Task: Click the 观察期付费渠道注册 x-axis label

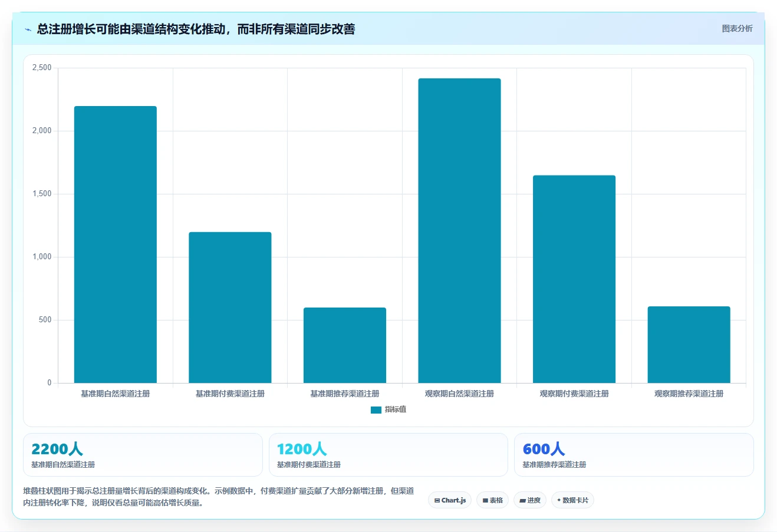Action: click(574, 394)
